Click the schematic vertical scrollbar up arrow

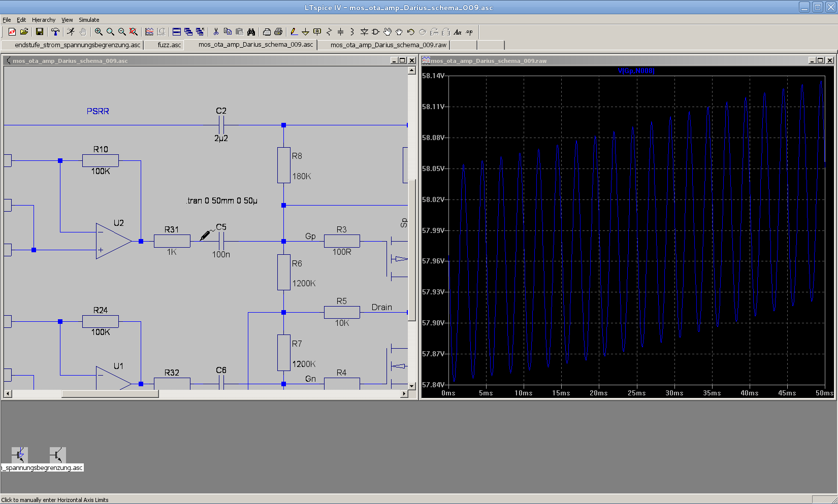(x=412, y=71)
